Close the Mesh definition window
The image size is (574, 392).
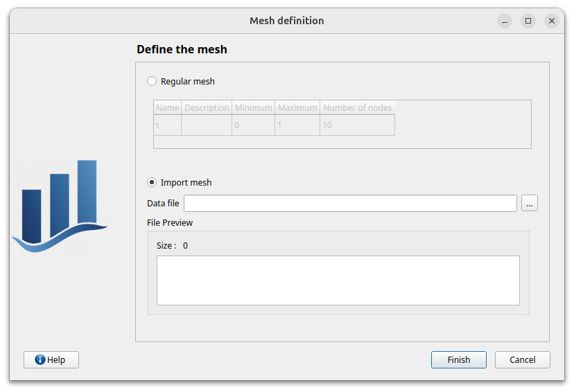552,21
